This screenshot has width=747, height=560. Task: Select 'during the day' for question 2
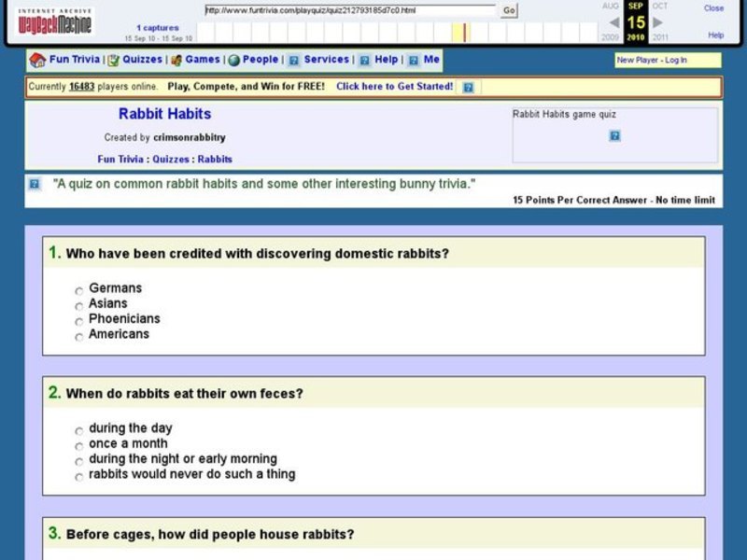[79, 430]
